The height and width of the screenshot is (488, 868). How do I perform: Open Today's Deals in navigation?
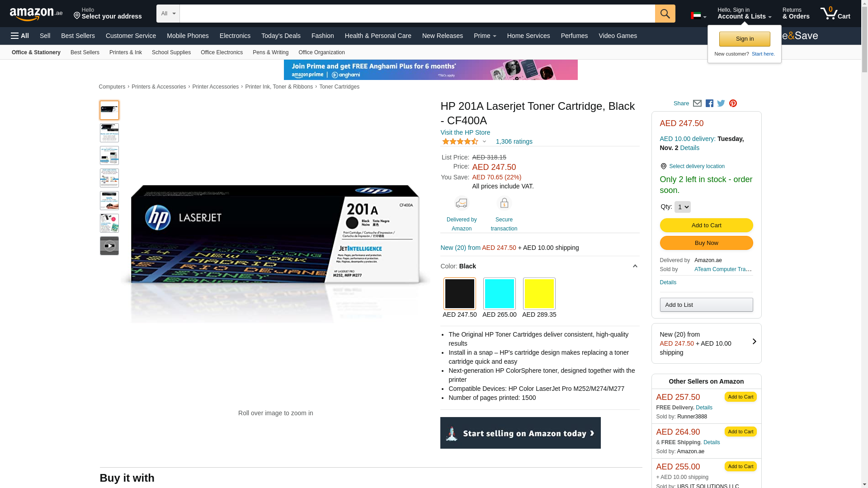click(x=281, y=36)
